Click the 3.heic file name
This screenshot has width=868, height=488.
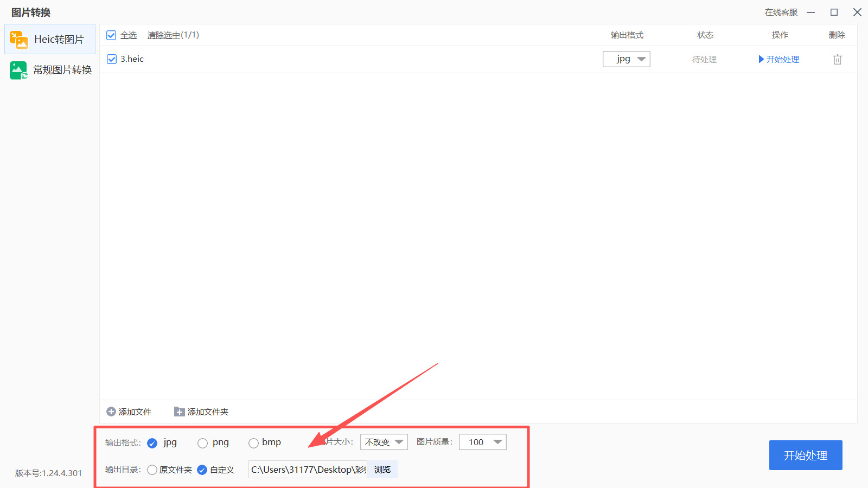pos(132,59)
